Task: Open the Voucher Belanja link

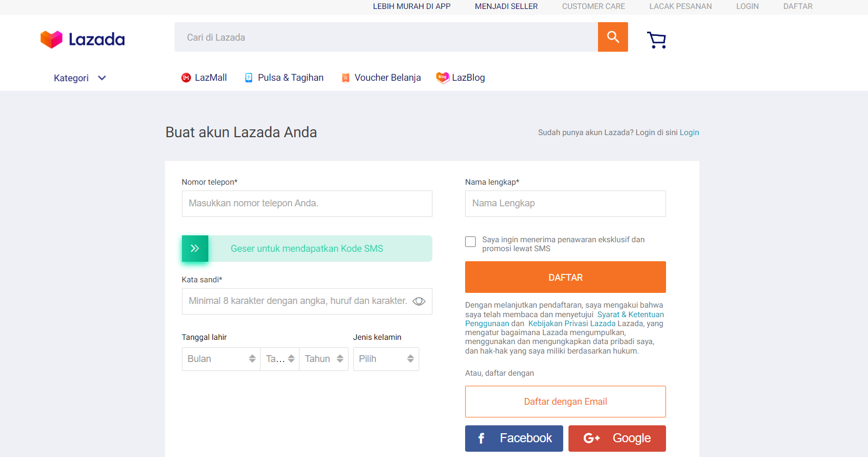Action: coord(388,78)
